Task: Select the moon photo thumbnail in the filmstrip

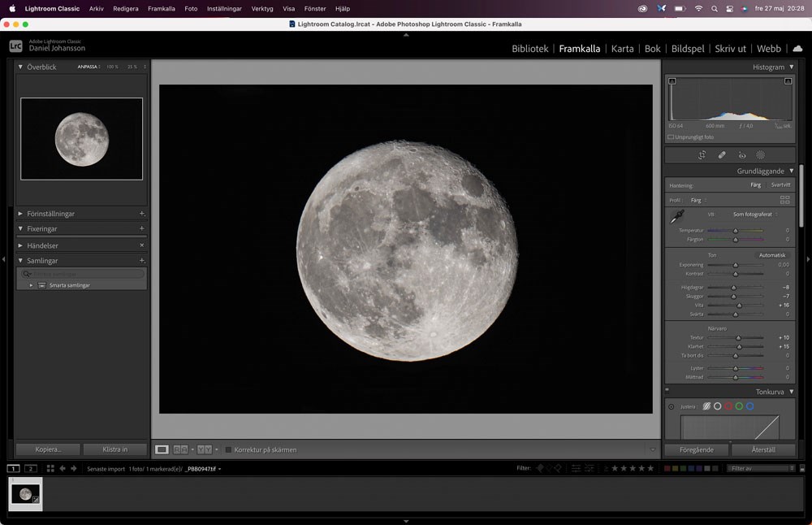Action: pos(24,493)
